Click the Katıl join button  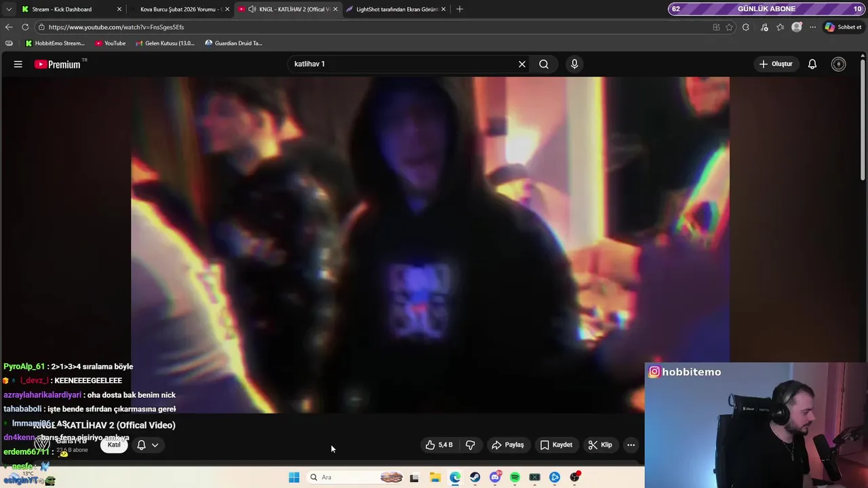[114, 445]
